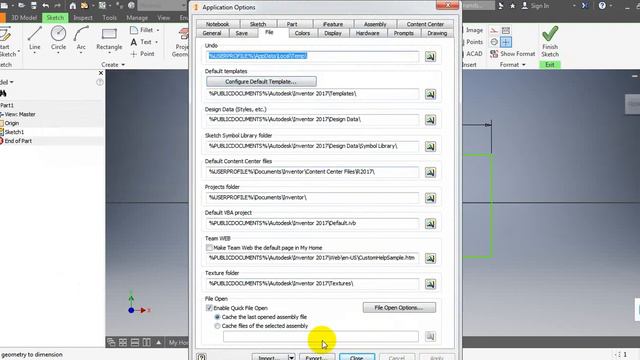Open the Text dropdown arrow

[x=156, y=42]
